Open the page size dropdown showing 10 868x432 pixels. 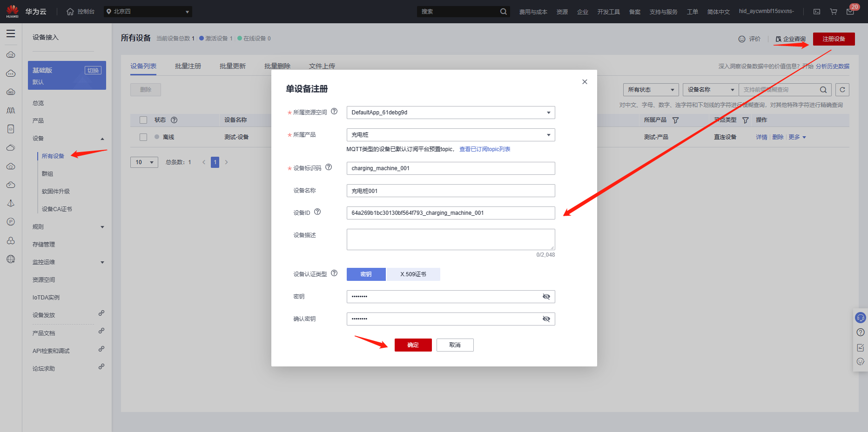(x=144, y=162)
